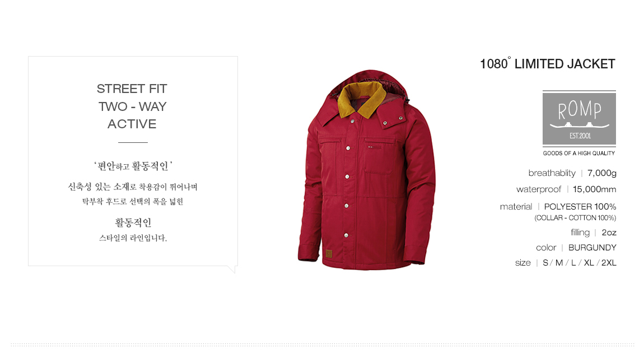
Task: Click the filling 2oz spec
Action: (x=594, y=233)
